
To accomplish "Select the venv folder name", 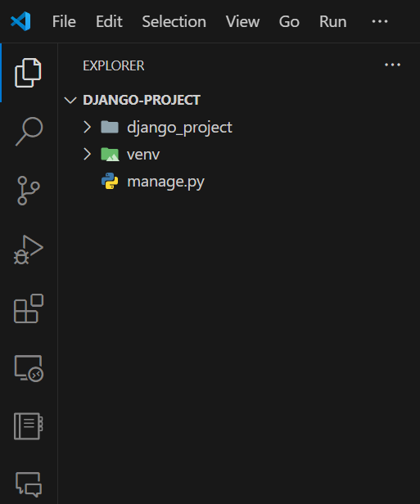I will point(143,155).
